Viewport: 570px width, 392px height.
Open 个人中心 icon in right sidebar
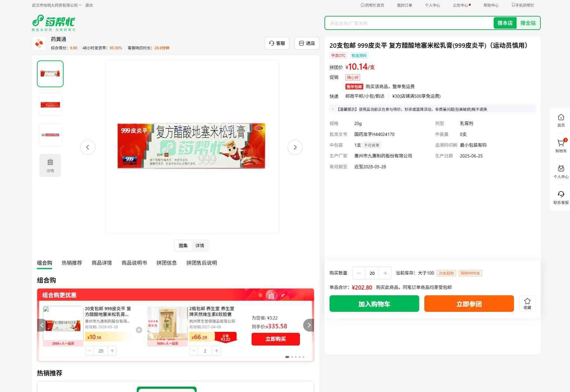click(x=561, y=169)
